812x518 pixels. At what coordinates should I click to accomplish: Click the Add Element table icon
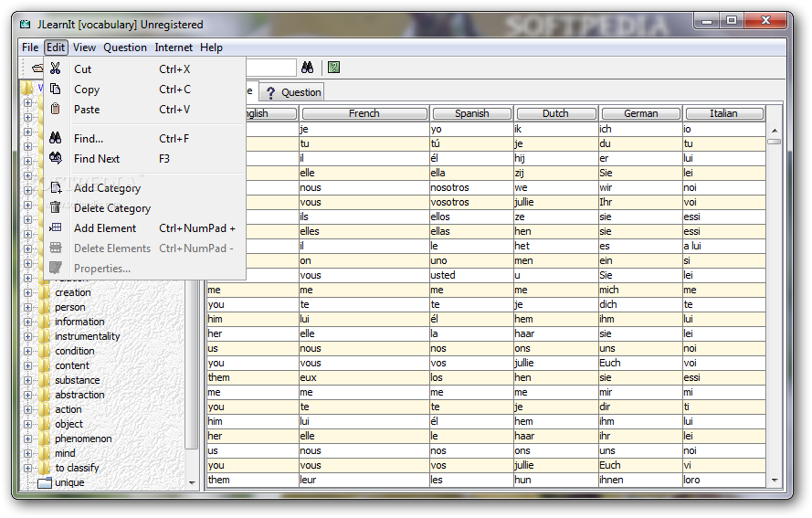(56, 227)
